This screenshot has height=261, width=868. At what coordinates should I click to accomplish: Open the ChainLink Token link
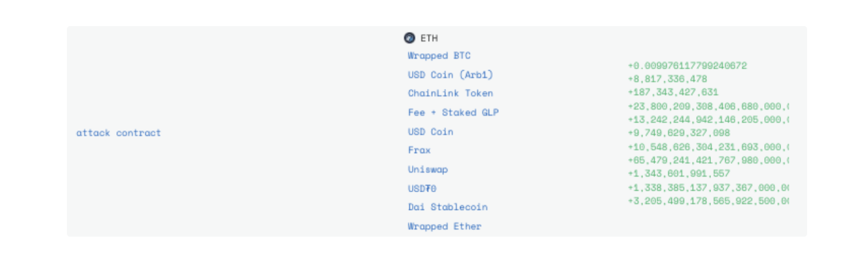click(450, 93)
